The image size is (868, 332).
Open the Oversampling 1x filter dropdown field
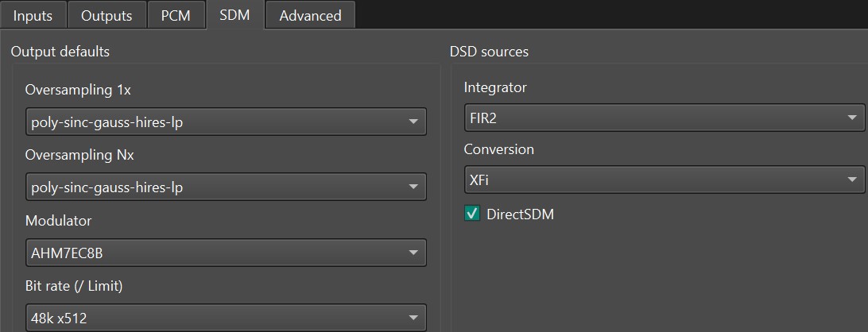tap(215, 122)
